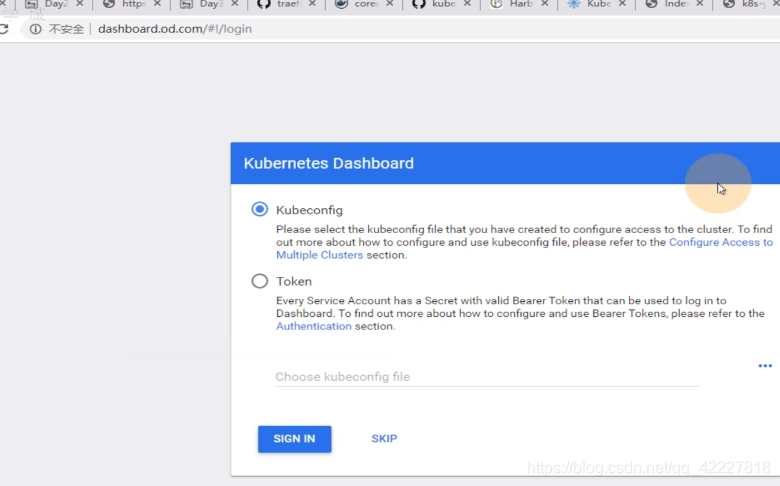Open the Configure Access to Multiple Clusters link
The height and width of the screenshot is (486, 780).
pos(721,242)
